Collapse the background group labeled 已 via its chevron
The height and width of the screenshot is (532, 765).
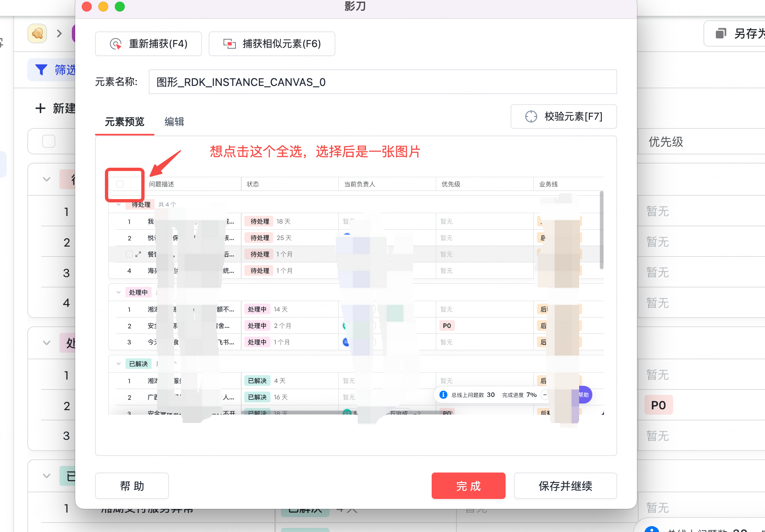[47, 476]
